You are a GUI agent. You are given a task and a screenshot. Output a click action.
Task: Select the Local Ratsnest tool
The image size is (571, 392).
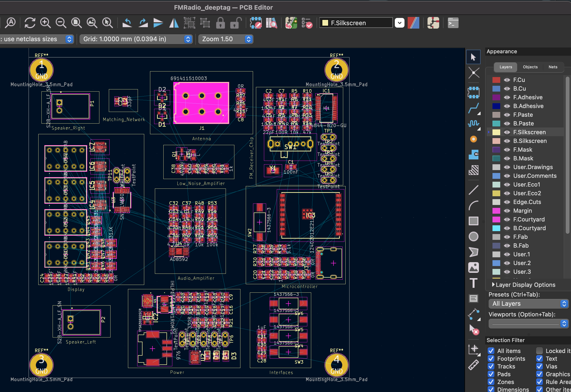(x=474, y=73)
